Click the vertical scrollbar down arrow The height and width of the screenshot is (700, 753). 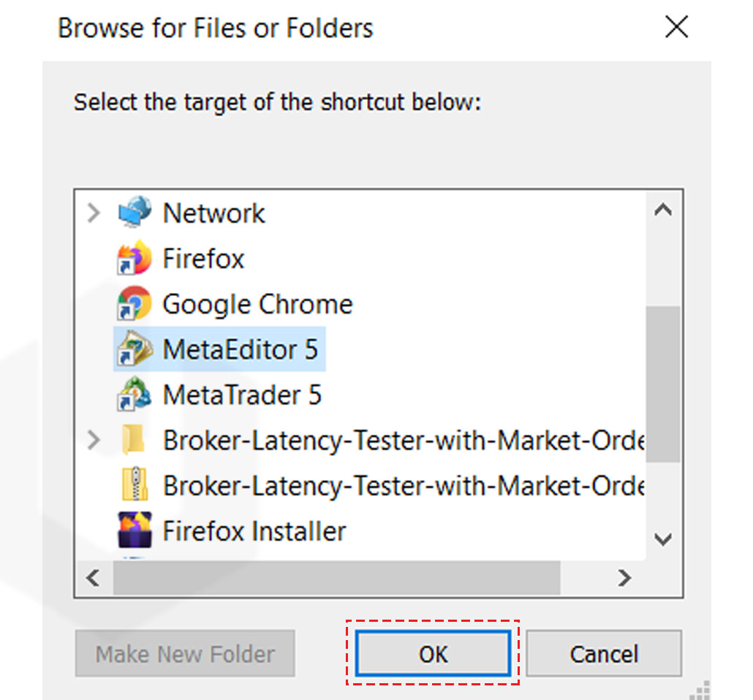click(663, 540)
